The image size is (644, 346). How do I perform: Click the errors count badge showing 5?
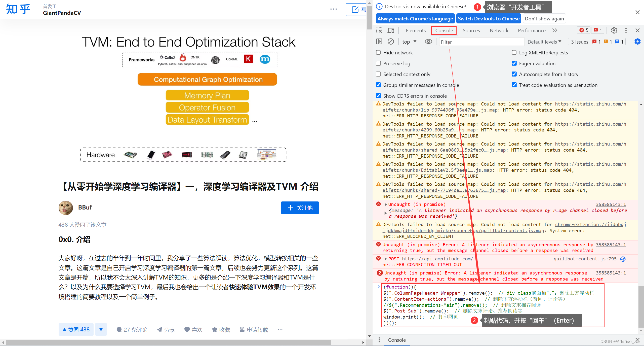[584, 30]
